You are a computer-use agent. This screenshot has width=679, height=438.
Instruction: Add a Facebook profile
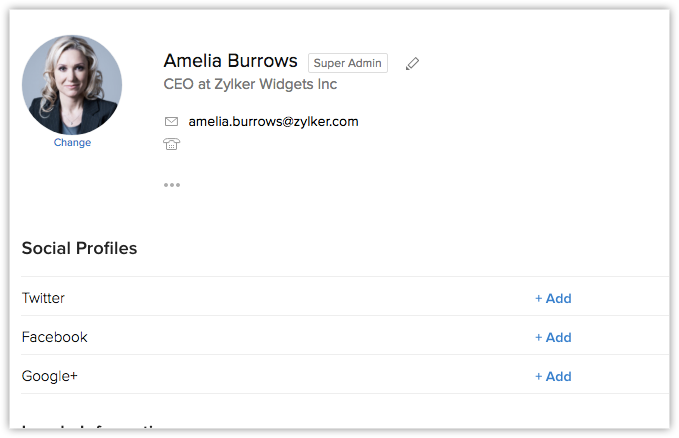tap(553, 337)
